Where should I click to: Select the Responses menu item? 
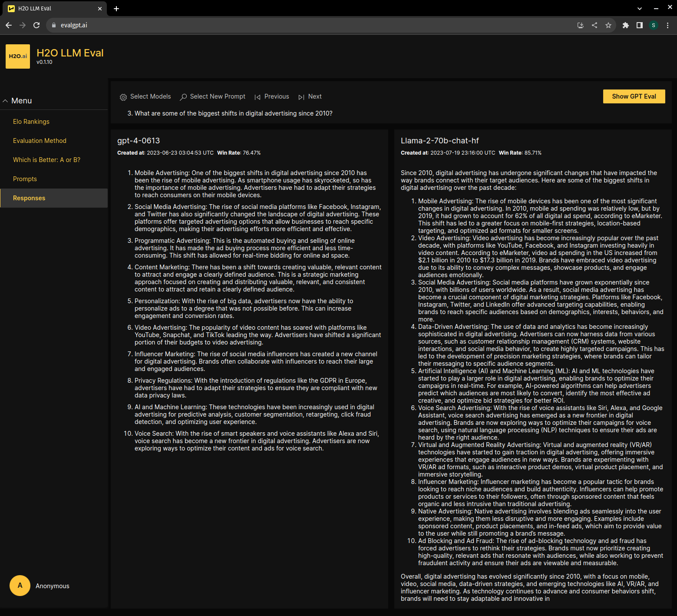click(54, 198)
